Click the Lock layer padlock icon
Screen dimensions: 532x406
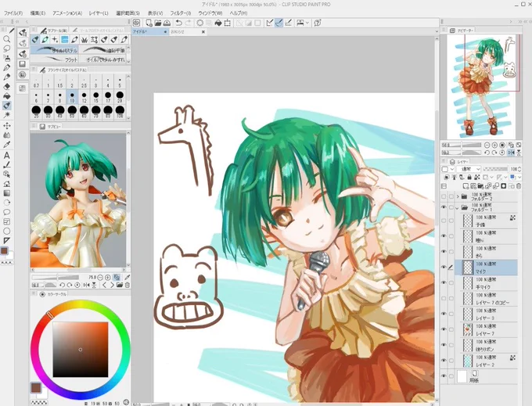(469, 178)
